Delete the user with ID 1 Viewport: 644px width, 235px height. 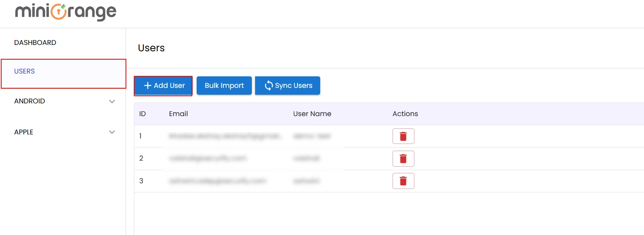403,136
